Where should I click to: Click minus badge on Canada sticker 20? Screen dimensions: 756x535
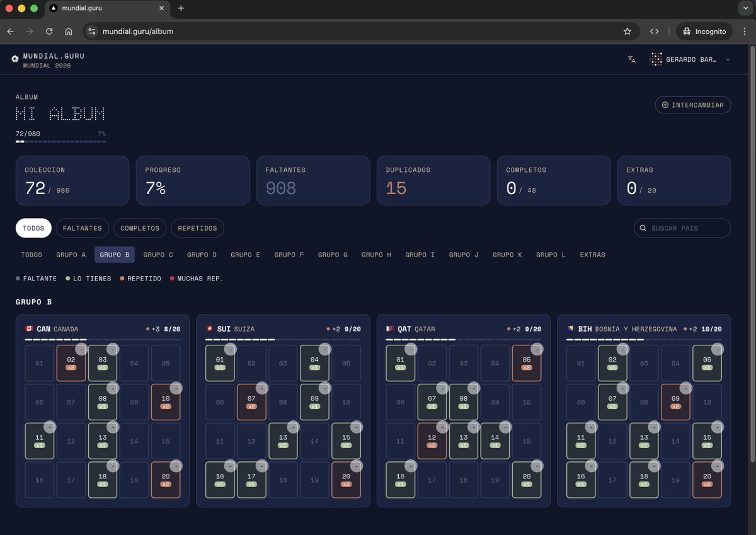[176, 466]
